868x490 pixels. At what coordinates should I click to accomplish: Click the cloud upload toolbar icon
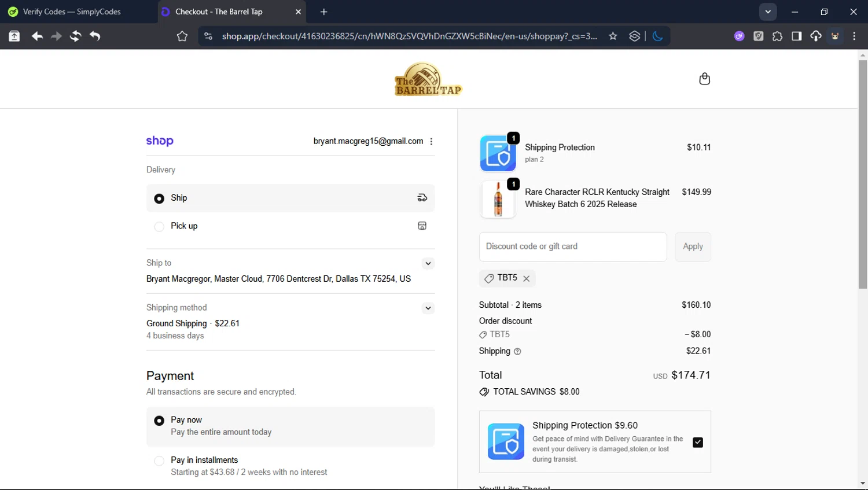tap(816, 36)
